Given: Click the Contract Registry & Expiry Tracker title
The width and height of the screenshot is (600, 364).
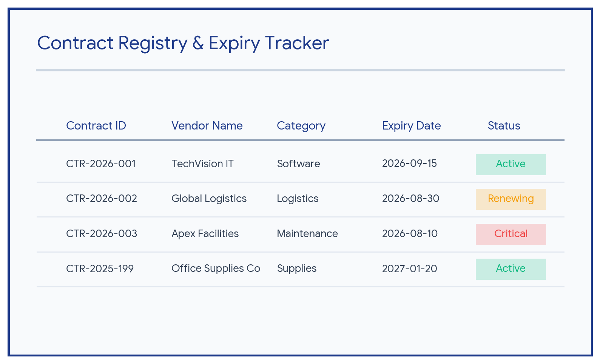Looking at the screenshot, I should [183, 43].
